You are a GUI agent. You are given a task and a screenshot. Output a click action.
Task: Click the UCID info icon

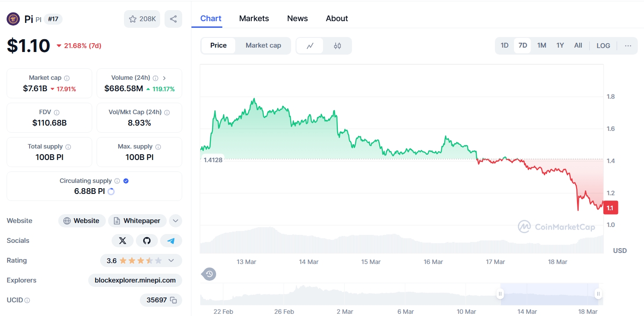[27, 300]
